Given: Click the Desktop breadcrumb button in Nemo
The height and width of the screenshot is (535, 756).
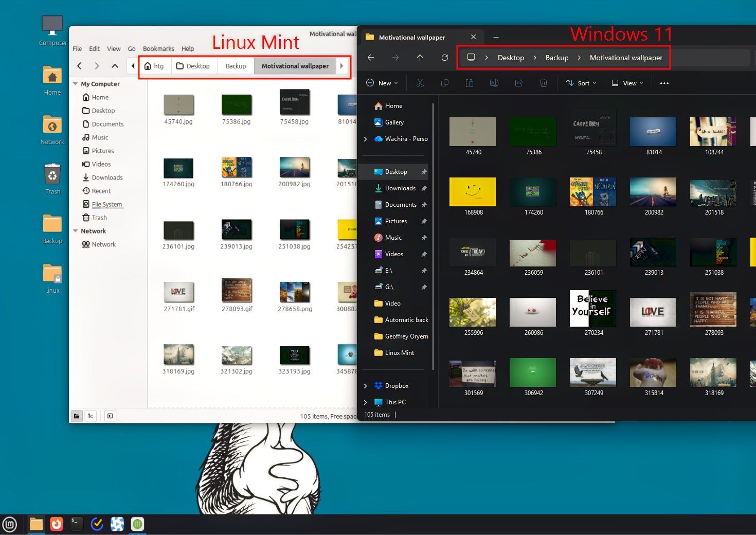Looking at the screenshot, I should pos(194,66).
